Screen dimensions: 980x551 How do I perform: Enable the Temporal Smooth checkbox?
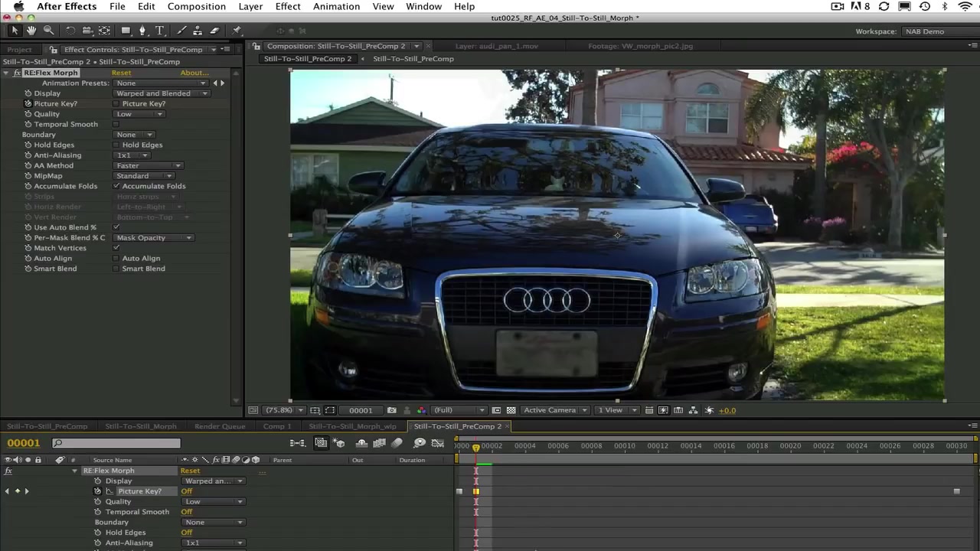(116, 124)
